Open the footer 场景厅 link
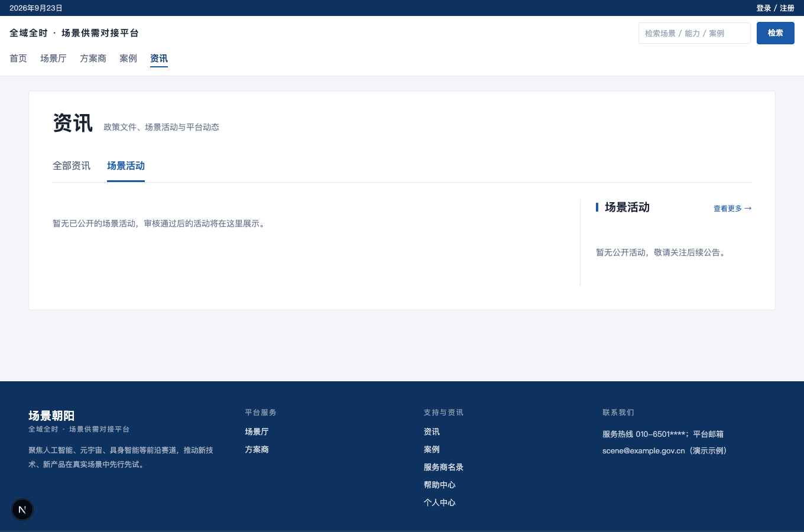This screenshot has width=804, height=532. pos(257,432)
